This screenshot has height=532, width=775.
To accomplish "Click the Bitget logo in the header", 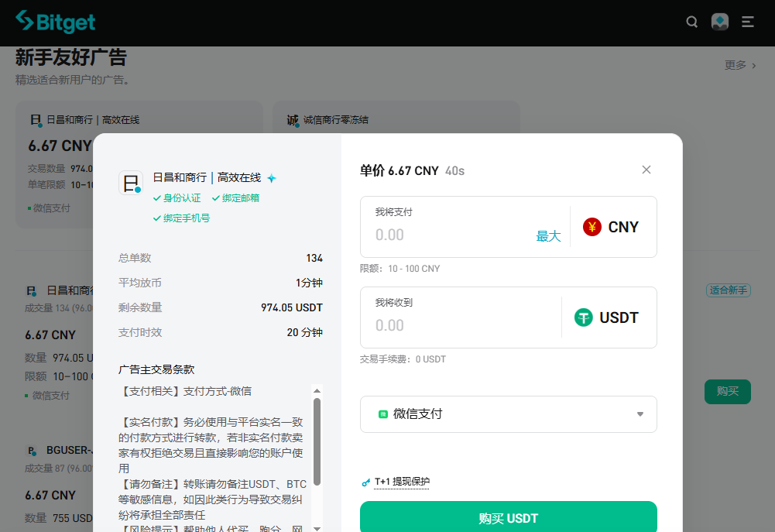I will point(56,22).
